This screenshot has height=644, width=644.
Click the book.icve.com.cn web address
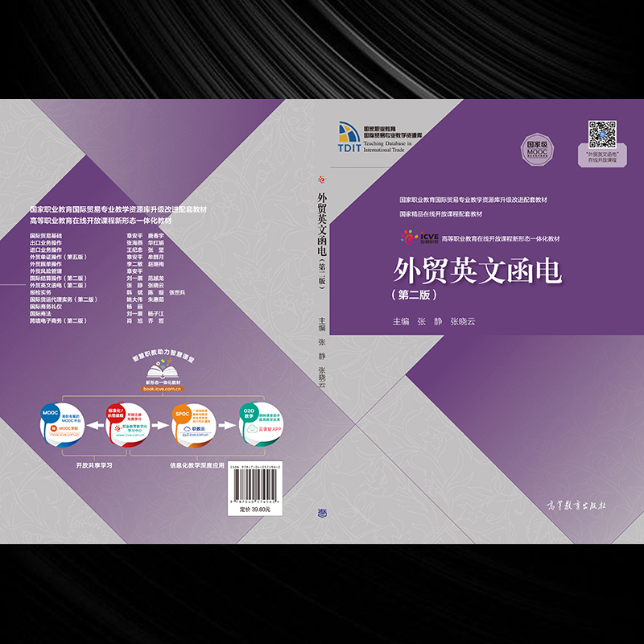tap(163, 388)
